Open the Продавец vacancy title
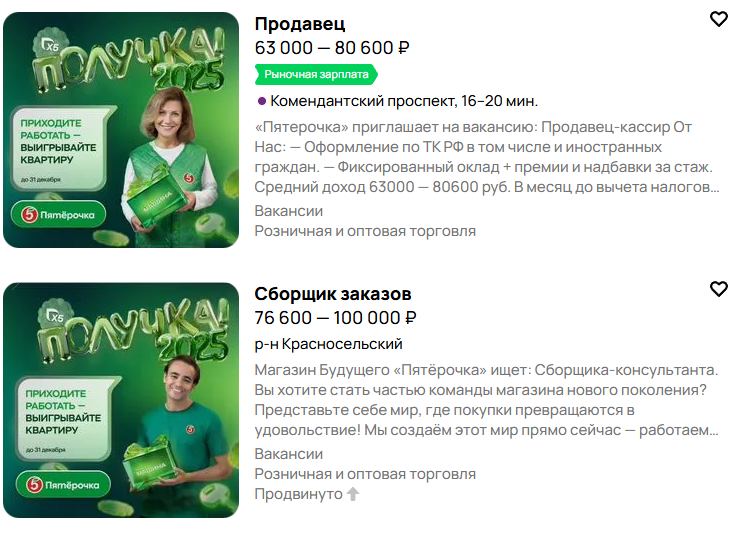 coord(300,24)
